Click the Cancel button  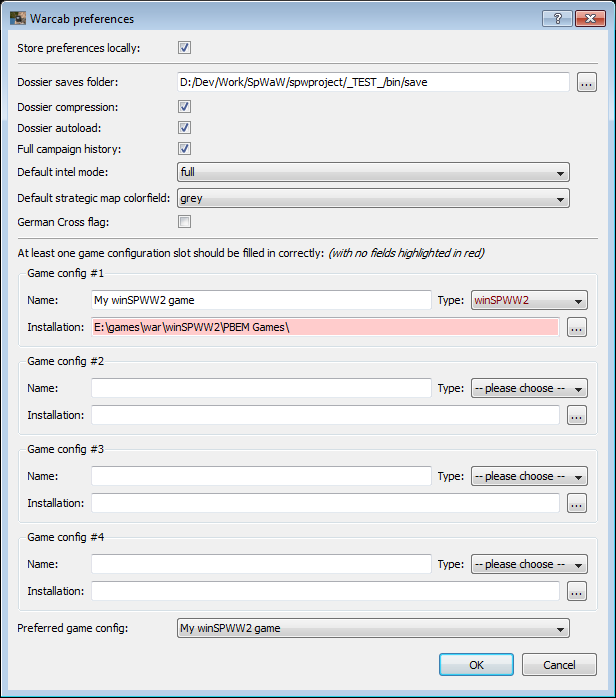[x=559, y=665]
